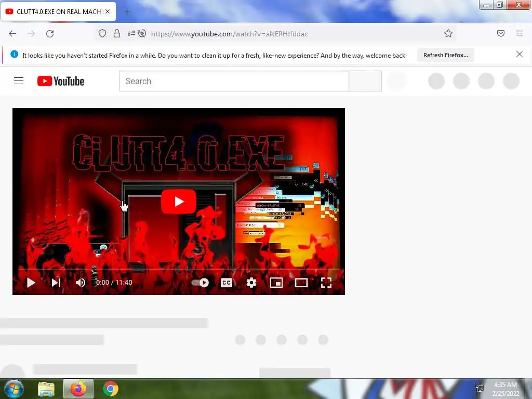Click the 0:00 / 11:40 time display
The image size is (532, 399).
pyautogui.click(x=114, y=282)
